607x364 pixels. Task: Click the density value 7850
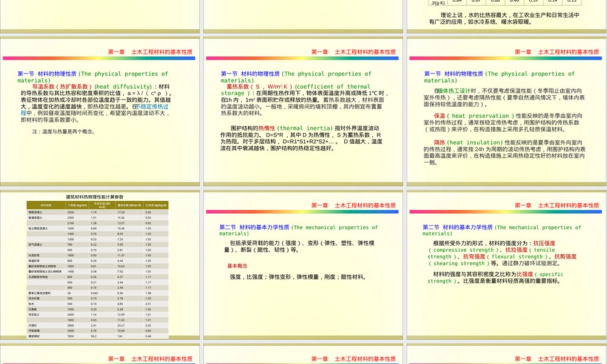71,337
